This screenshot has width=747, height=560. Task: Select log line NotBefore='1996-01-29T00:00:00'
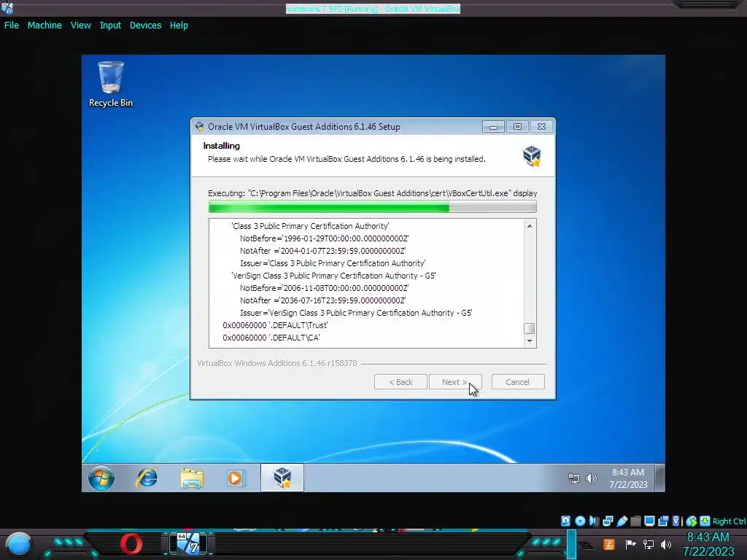[x=325, y=238]
